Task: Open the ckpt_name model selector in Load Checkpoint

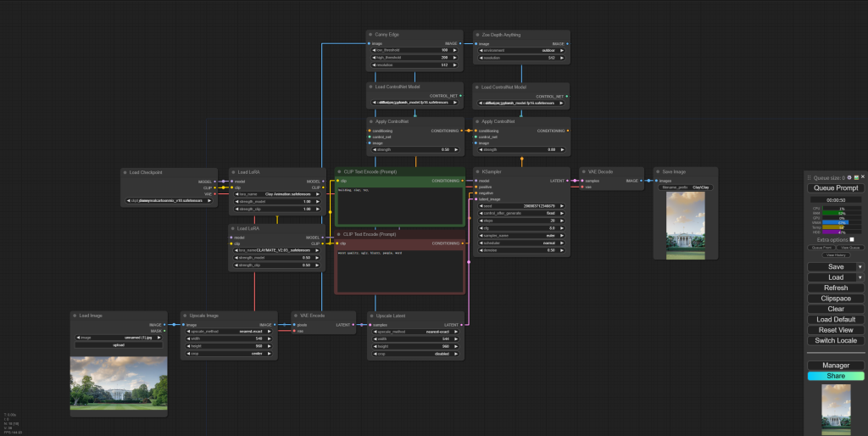Action: pos(169,200)
